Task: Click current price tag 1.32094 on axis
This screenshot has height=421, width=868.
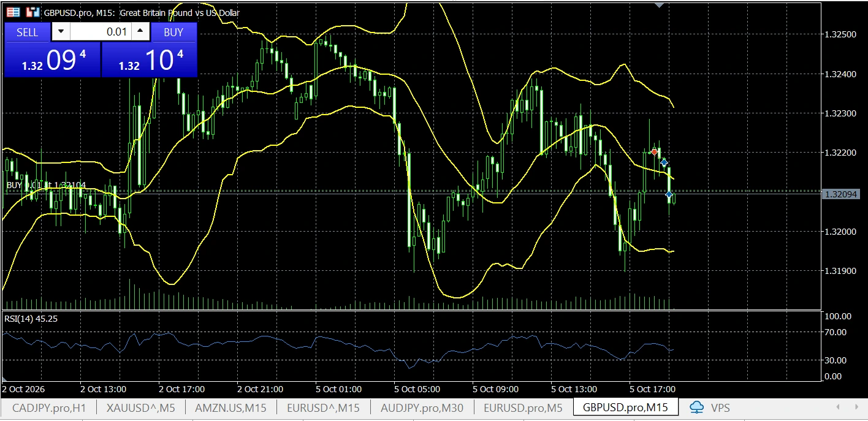Action: click(842, 194)
